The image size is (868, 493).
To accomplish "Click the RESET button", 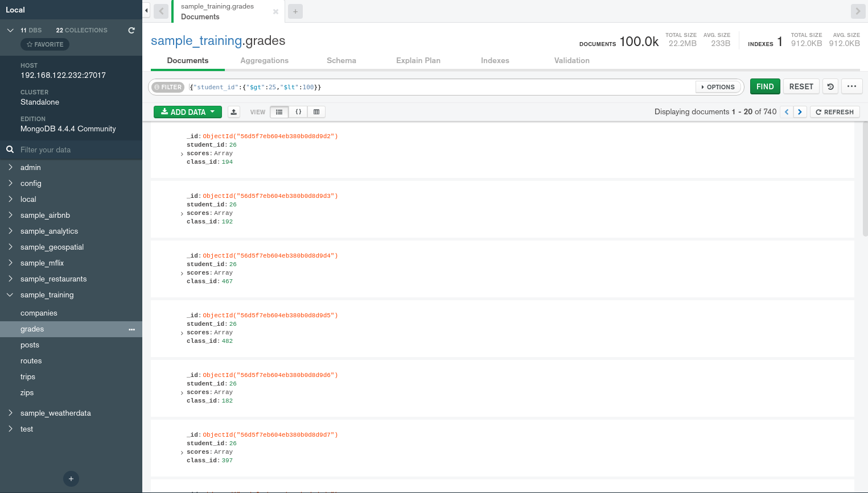I will 801,86.
